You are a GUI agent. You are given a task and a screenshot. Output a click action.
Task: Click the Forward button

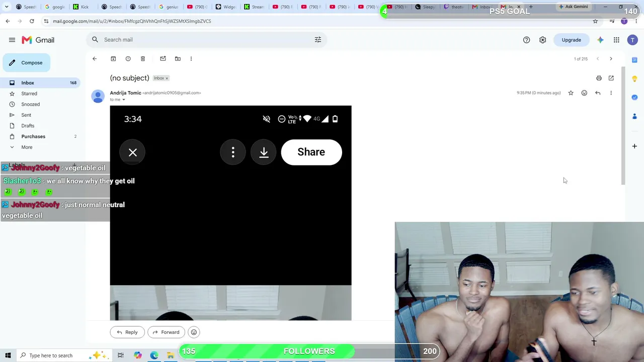(x=166, y=332)
